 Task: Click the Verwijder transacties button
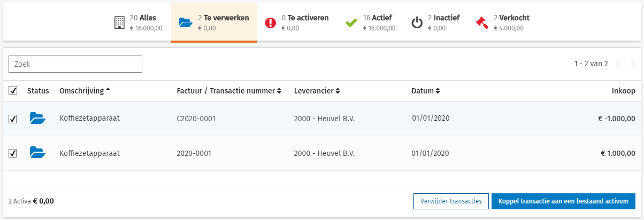pyautogui.click(x=451, y=201)
